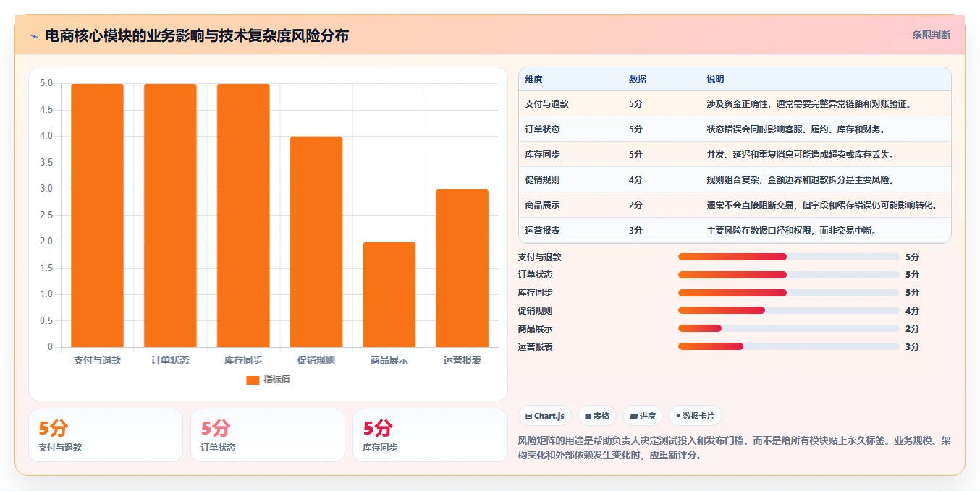The height and width of the screenshot is (491, 980).
Task: Click the 商品展示 cell in the table
Action: [543, 205]
